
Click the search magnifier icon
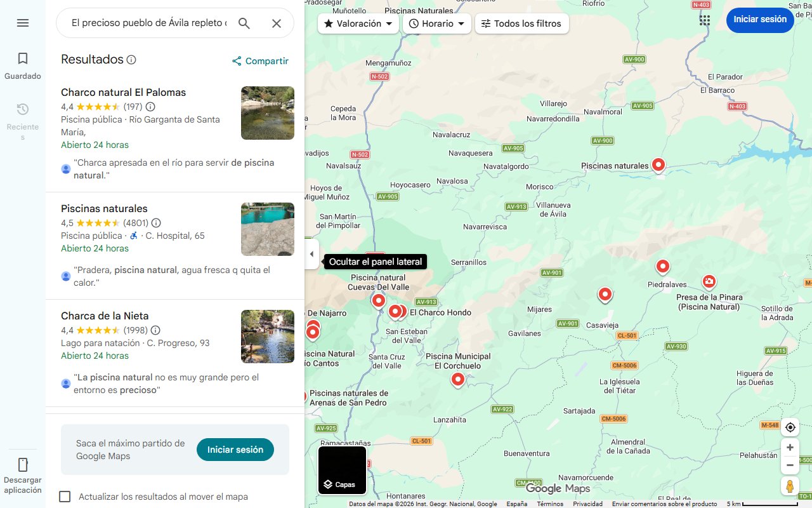244,22
